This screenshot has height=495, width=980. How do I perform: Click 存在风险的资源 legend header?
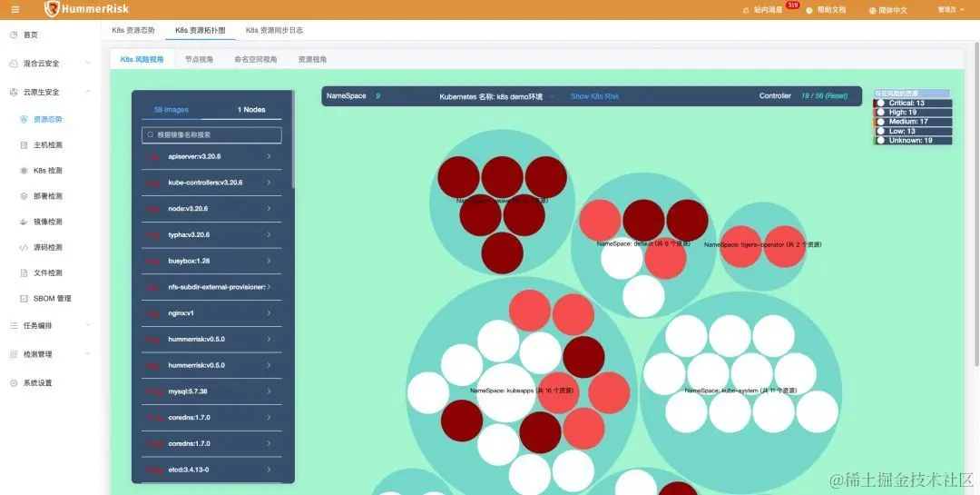912,94
